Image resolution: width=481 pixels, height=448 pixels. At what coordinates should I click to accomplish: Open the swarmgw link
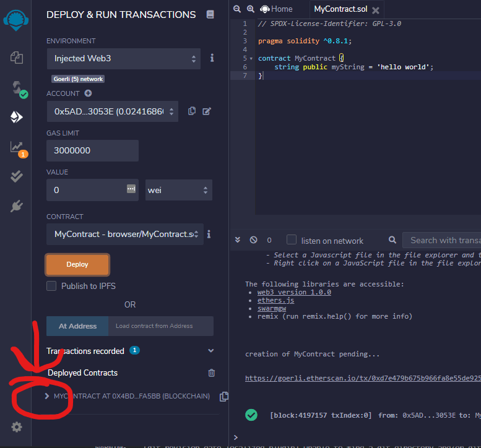[x=272, y=308]
